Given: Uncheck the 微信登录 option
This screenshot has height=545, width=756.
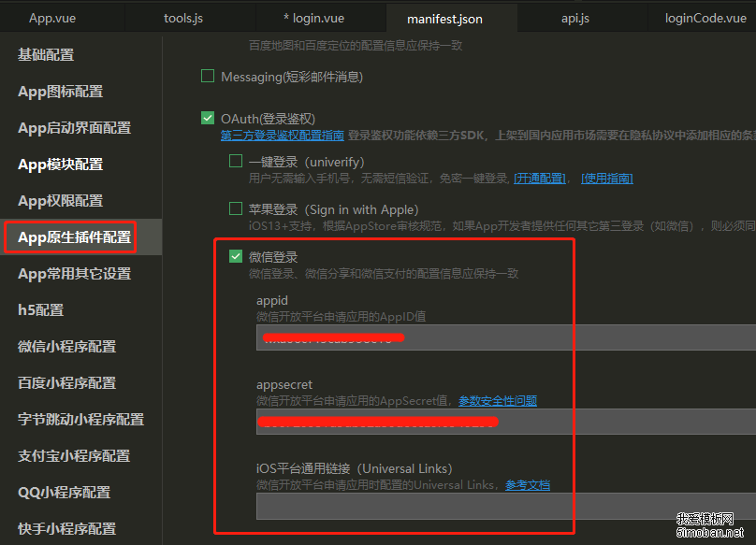Looking at the screenshot, I should 236,256.
